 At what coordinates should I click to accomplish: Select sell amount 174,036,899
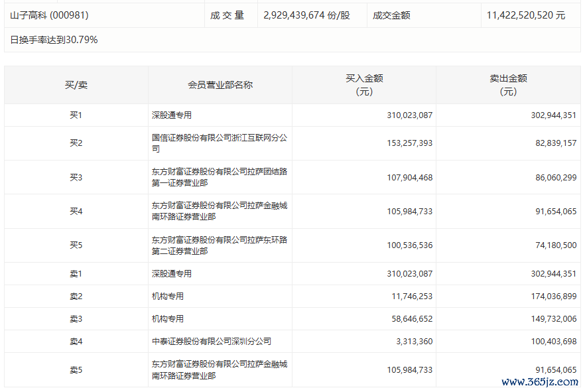[x=554, y=296]
